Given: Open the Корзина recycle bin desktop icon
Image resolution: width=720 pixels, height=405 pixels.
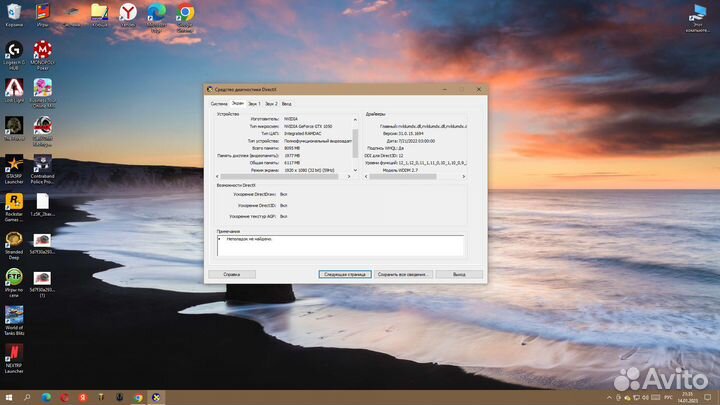Looking at the screenshot, I should pos(14,15).
